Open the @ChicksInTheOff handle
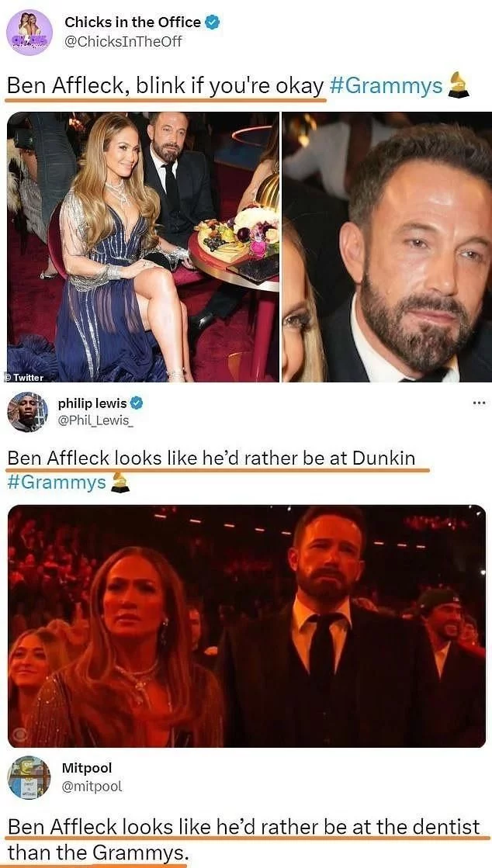Image resolution: width=492 pixels, height=868 pixels. point(123,41)
